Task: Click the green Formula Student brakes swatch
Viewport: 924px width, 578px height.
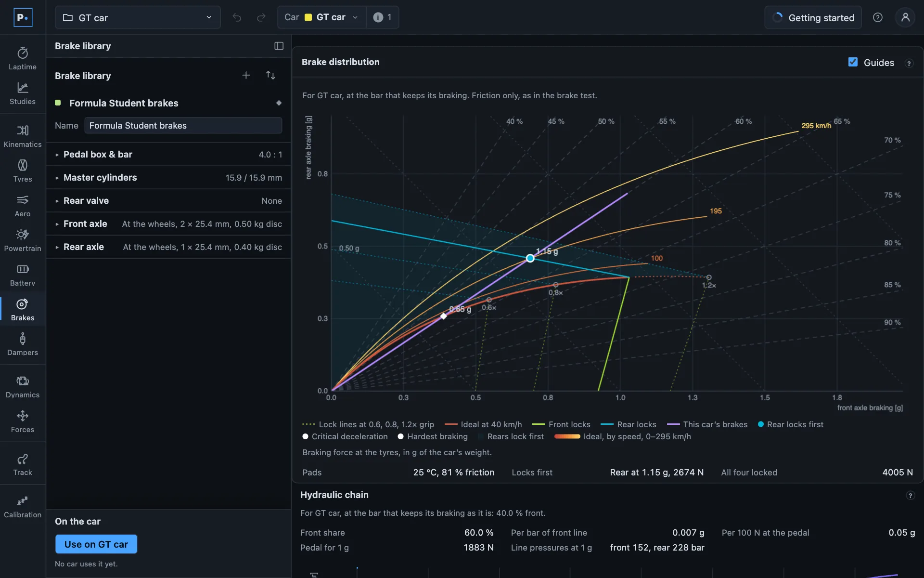Action: (58, 103)
